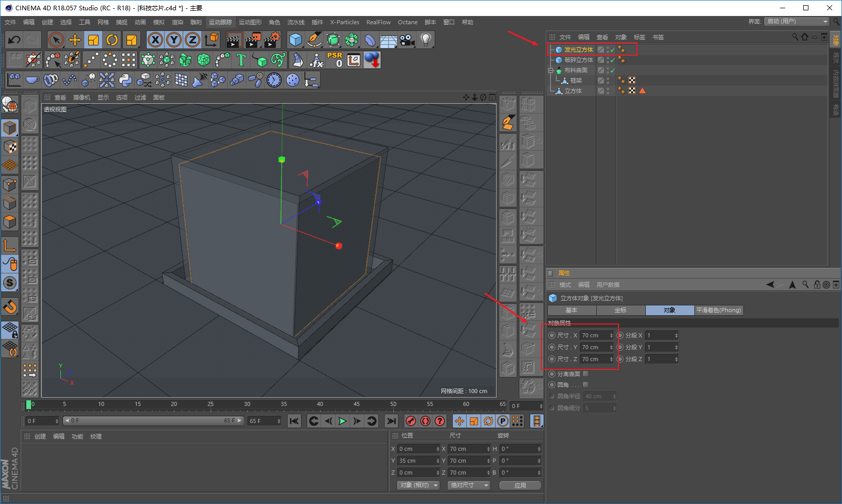Play the animation forward

click(342, 421)
